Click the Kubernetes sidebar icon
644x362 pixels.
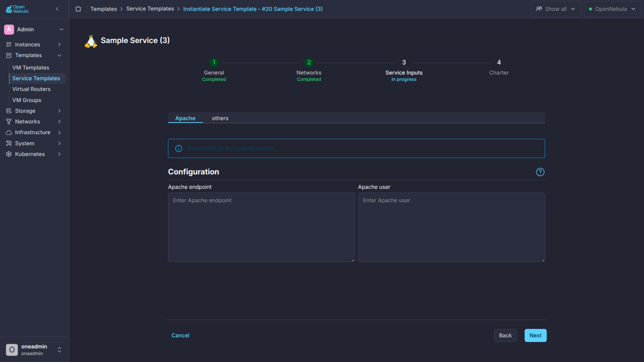coord(9,154)
